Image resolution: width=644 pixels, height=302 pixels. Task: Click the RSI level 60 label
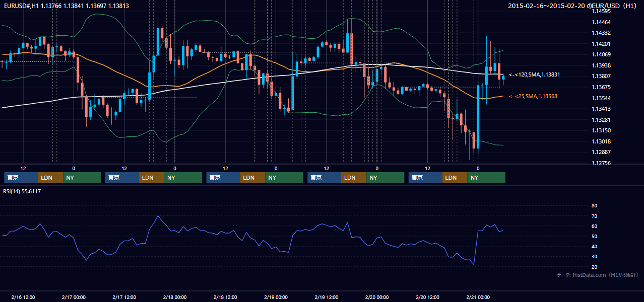coord(594,226)
